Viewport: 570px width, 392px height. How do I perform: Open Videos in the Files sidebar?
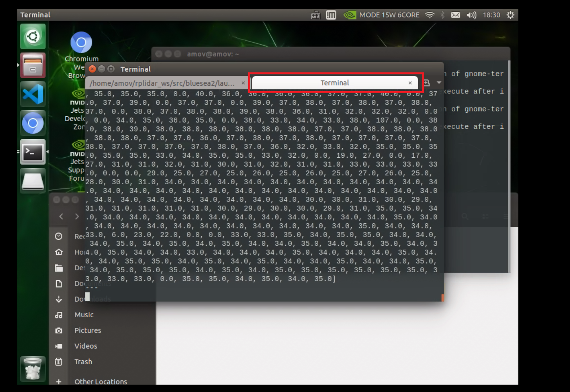pos(103,346)
